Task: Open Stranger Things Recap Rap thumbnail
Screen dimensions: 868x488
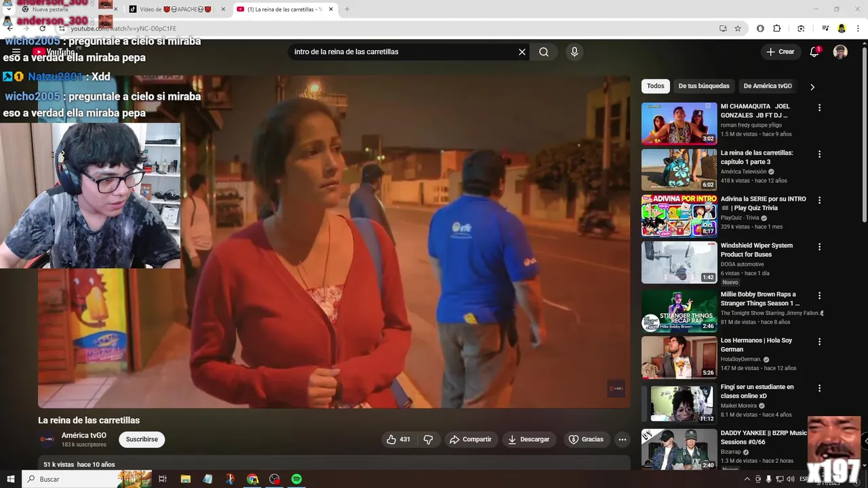Action: tap(679, 311)
